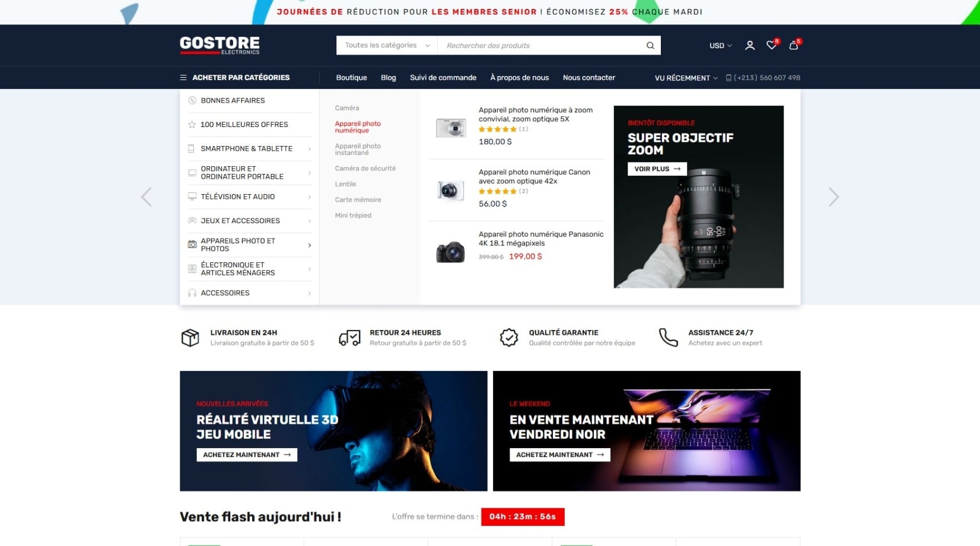Click the phone icon next to the hotline number
Viewport: 980px width, 546px height.
[x=727, y=77]
